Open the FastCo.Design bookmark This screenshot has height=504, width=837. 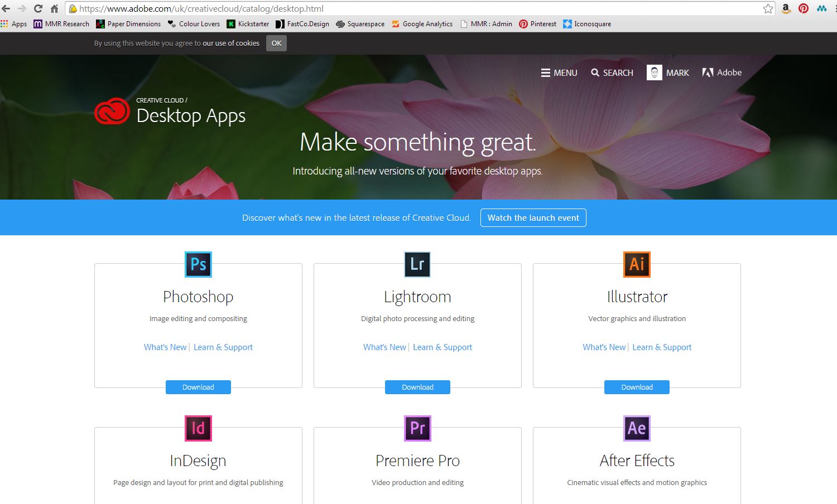point(302,24)
